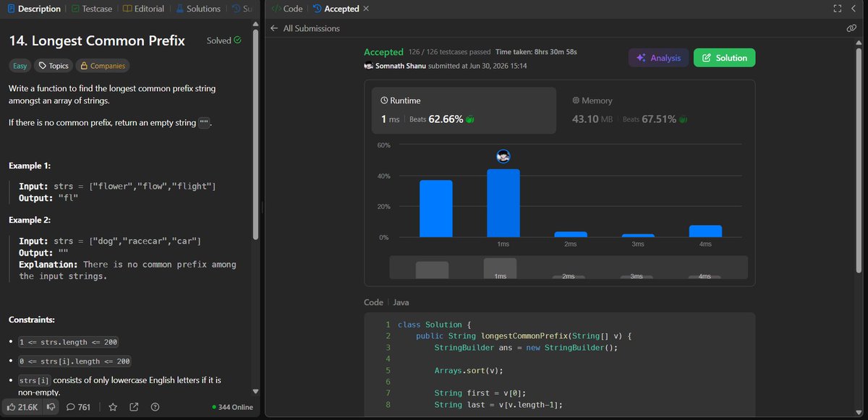Viewport: 868px width, 420px height.
Task: Click the Easy difficulty tag
Action: tap(20, 66)
